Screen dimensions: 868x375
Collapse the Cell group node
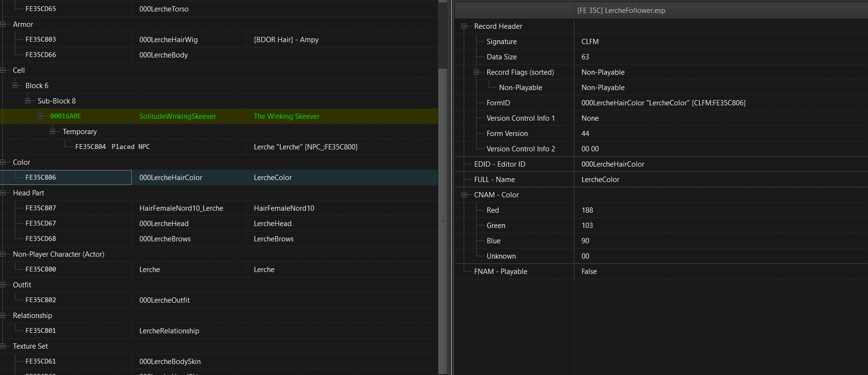(3, 70)
